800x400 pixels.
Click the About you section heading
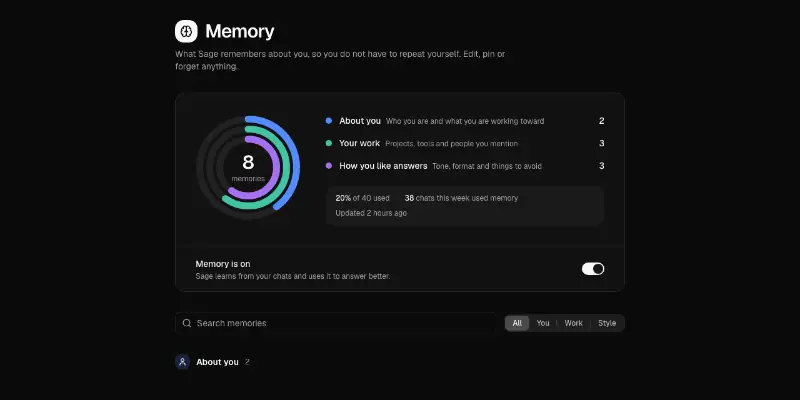pyautogui.click(x=217, y=362)
